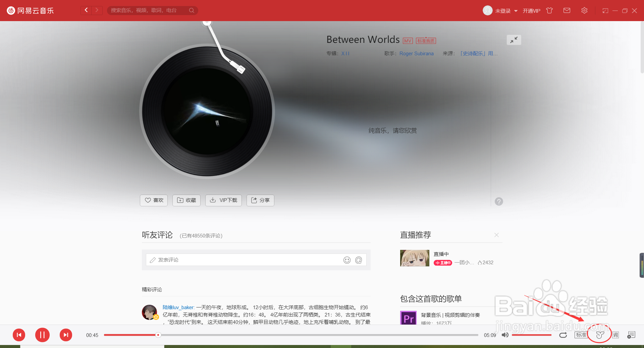Click the 纯音乐，请您欣赏 lyric text
The image size is (644, 348).
(x=392, y=131)
